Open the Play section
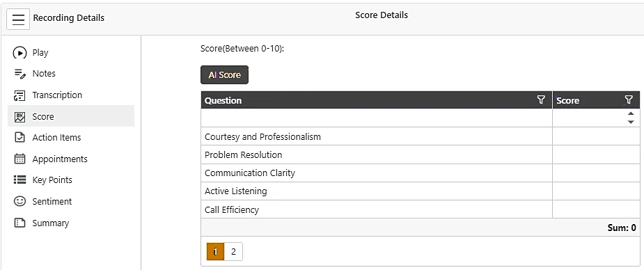The image size is (644, 270). tap(70, 52)
